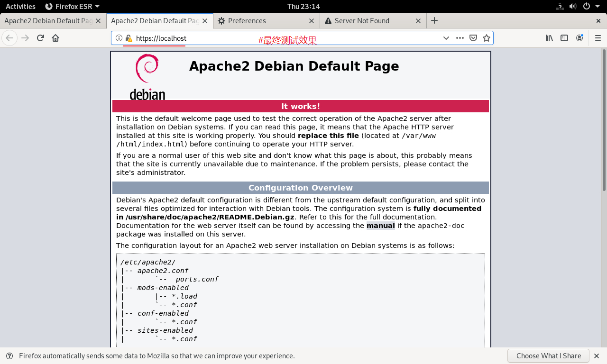Click the page vertical scrollbar
Screen dimensions: 607x364
pyautogui.click(x=604, y=120)
